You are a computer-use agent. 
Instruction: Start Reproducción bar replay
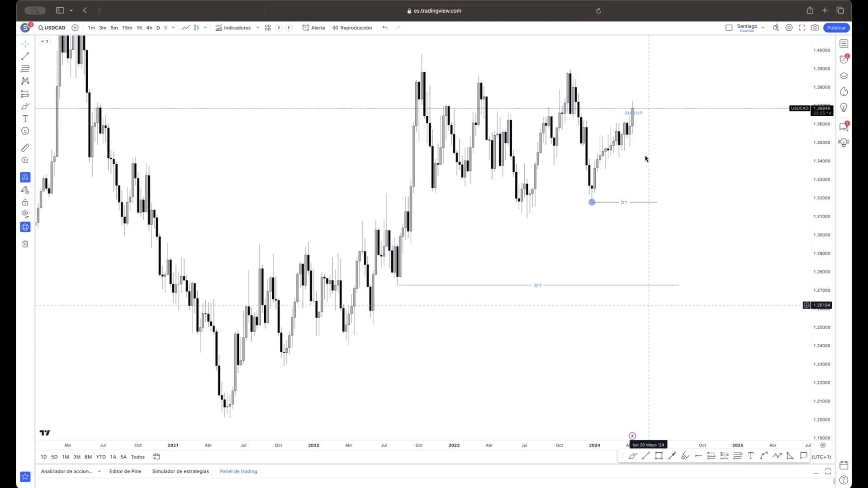point(352,28)
